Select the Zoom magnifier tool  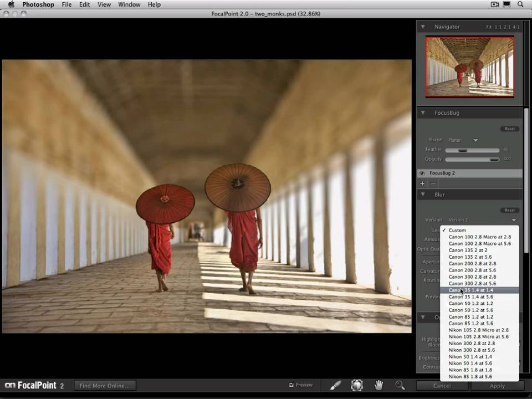pyautogui.click(x=400, y=385)
